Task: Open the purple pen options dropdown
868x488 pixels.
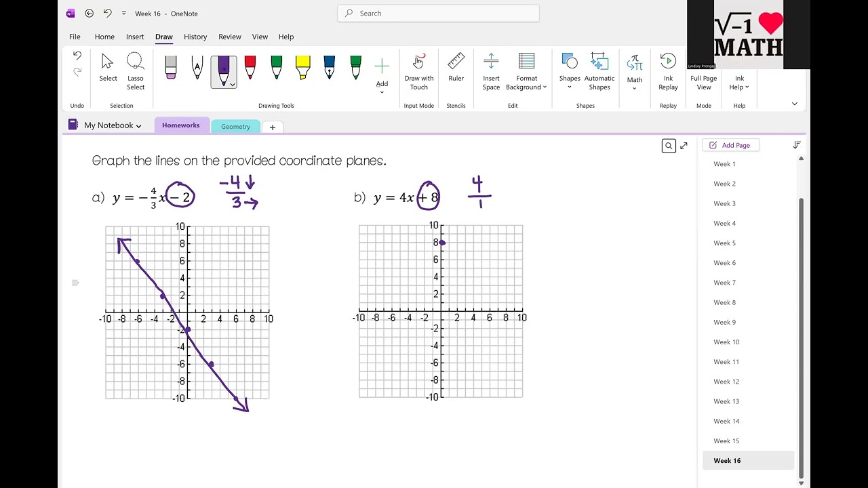Action: pyautogui.click(x=233, y=85)
